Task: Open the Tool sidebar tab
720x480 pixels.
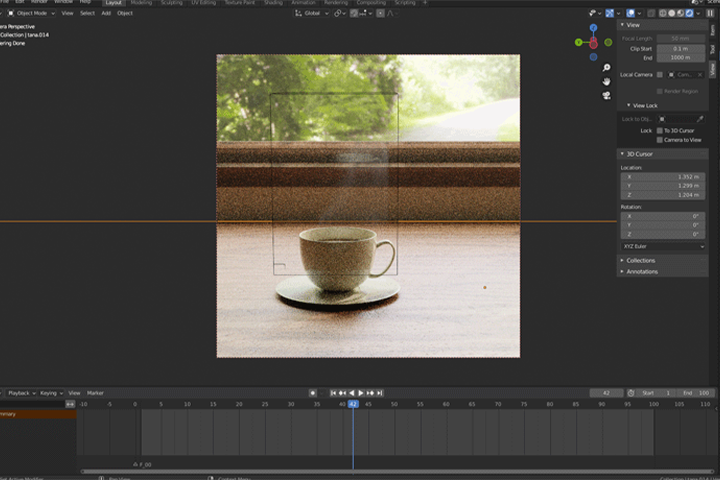Action: 713,49
